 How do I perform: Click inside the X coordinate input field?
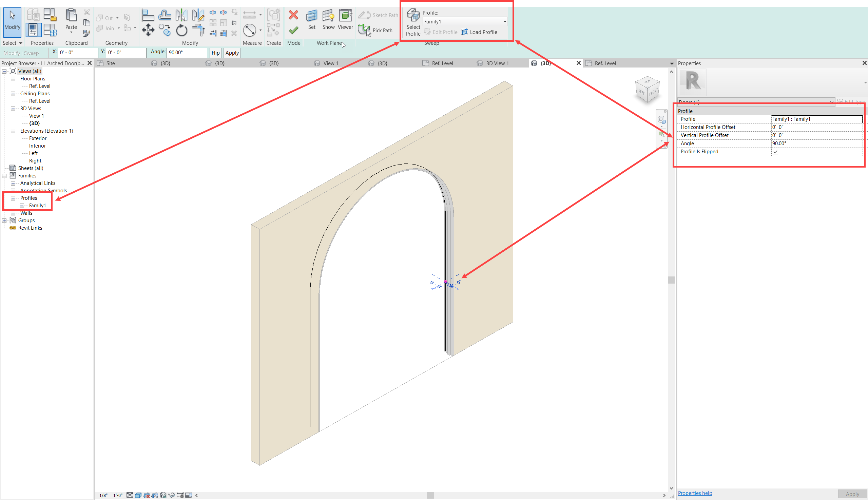tap(78, 53)
